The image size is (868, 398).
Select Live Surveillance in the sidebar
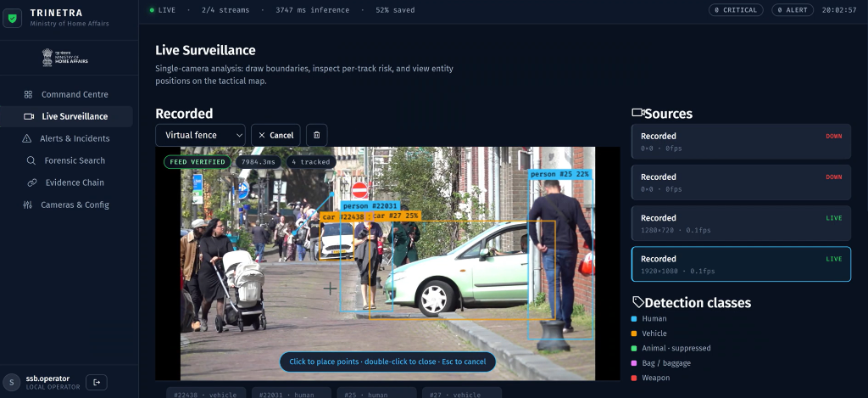(x=66, y=116)
